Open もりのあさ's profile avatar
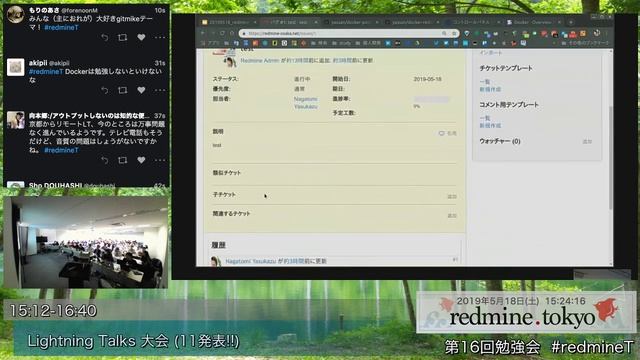Image resolution: width=640 pixels, height=360 pixels. point(16,14)
